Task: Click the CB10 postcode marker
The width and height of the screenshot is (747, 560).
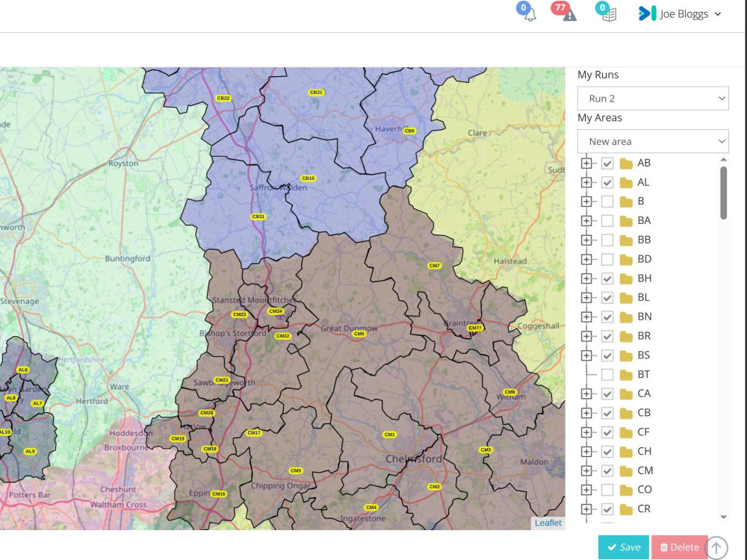Action: 309,178
